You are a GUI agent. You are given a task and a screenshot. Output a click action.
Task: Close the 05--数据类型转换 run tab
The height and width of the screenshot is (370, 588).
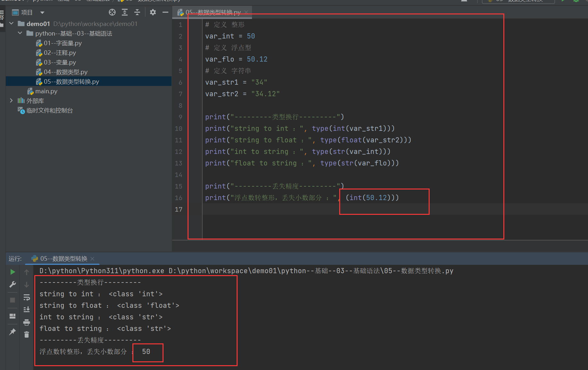tap(92, 259)
